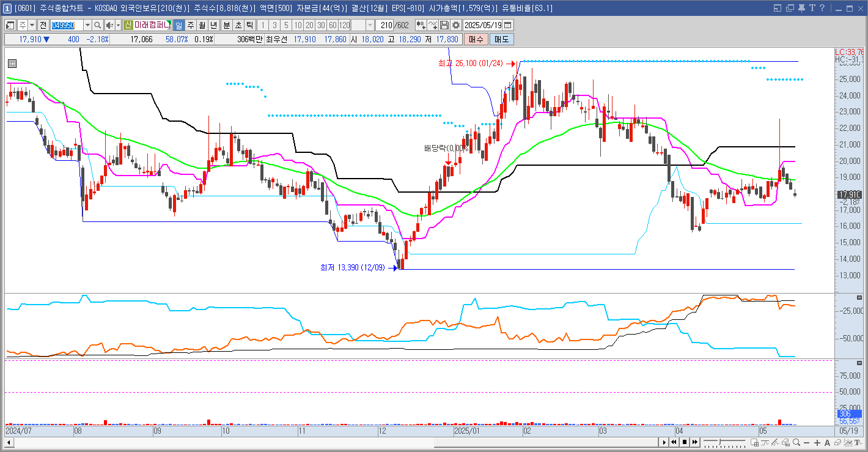The image size is (868, 452).
Task: Open the custom interval dropdown arrow
Action: point(370,25)
